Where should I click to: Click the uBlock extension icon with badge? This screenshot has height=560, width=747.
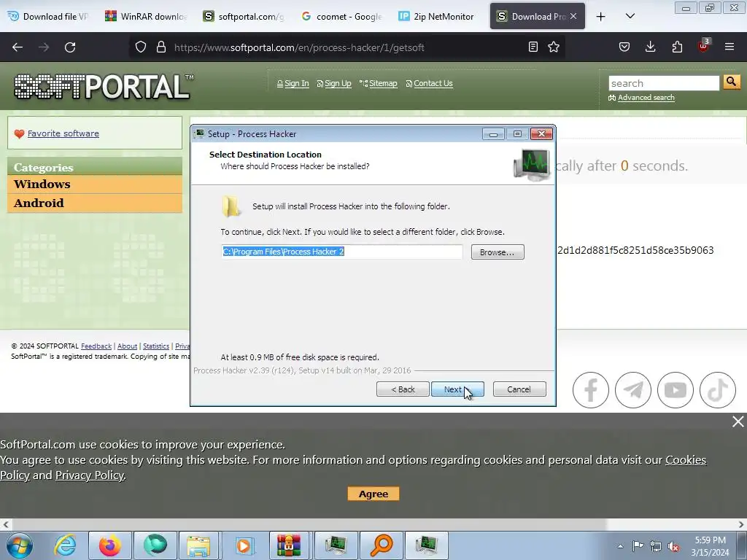tap(704, 46)
